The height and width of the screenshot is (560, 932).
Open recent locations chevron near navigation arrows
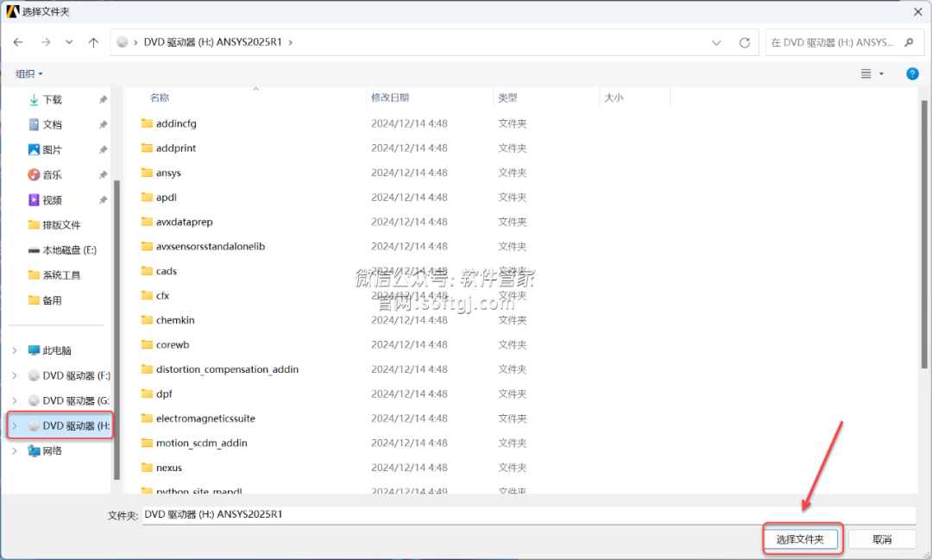coord(70,42)
